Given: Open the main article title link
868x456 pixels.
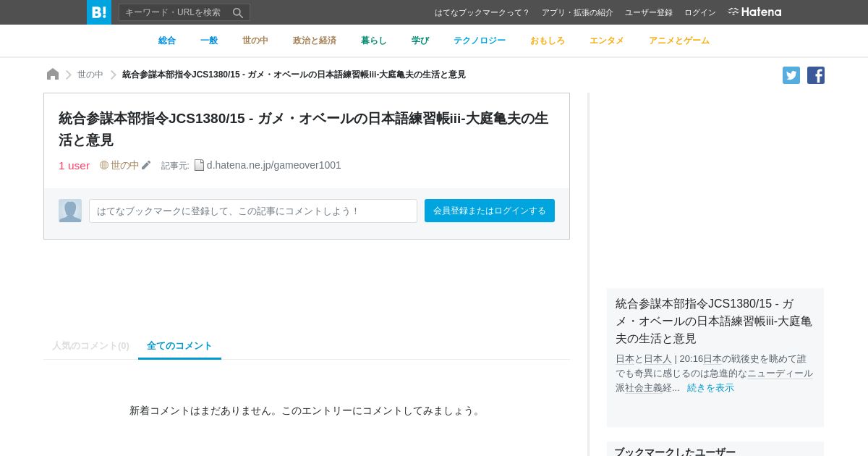Looking at the screenshot, I should tap(304, 129).
